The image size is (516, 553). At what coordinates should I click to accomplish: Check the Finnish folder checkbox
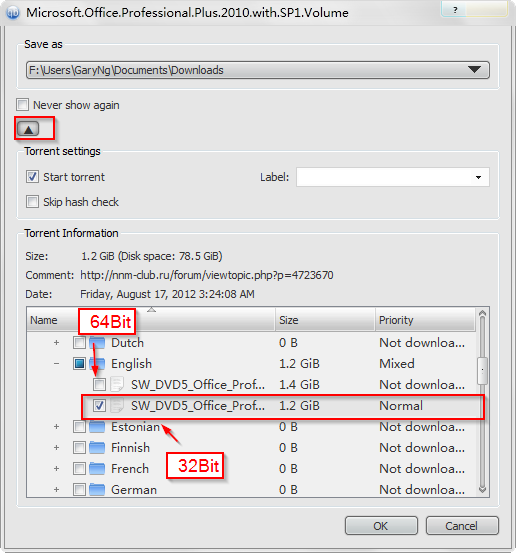tap(79, 448)
